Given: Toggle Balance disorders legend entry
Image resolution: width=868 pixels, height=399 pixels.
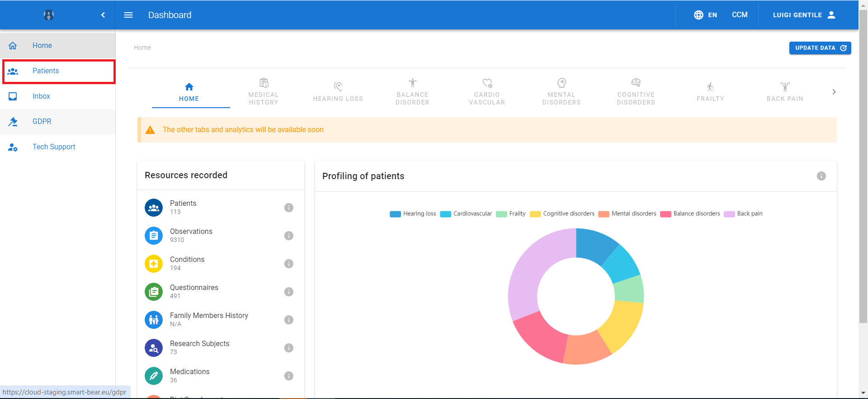Looking at the screenshot, I should point(690,214).
